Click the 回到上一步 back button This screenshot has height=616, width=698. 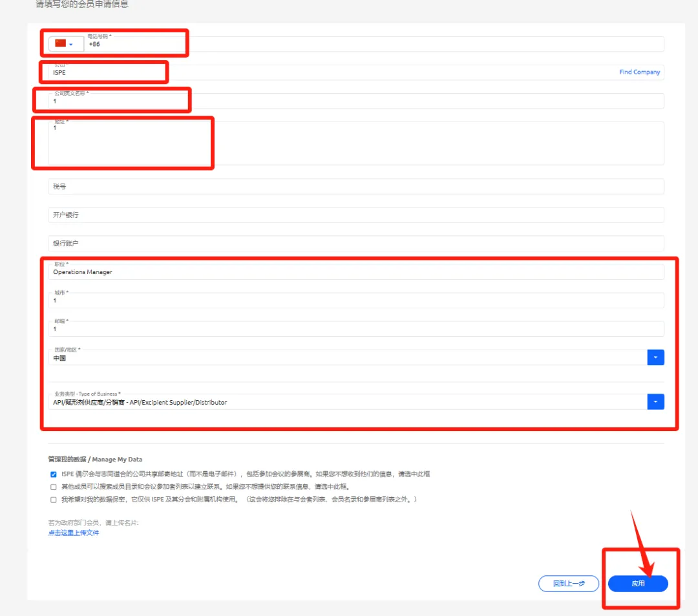569,584
